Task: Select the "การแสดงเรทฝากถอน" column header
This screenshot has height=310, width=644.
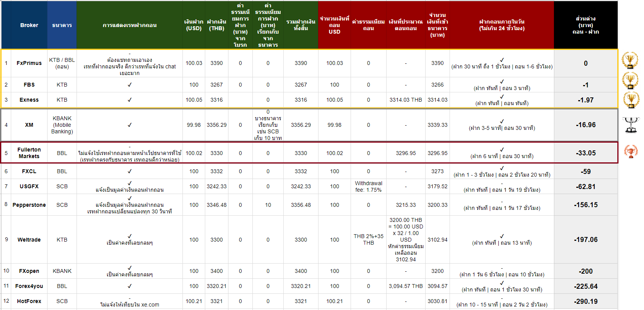Action: (x=129, y=25)
